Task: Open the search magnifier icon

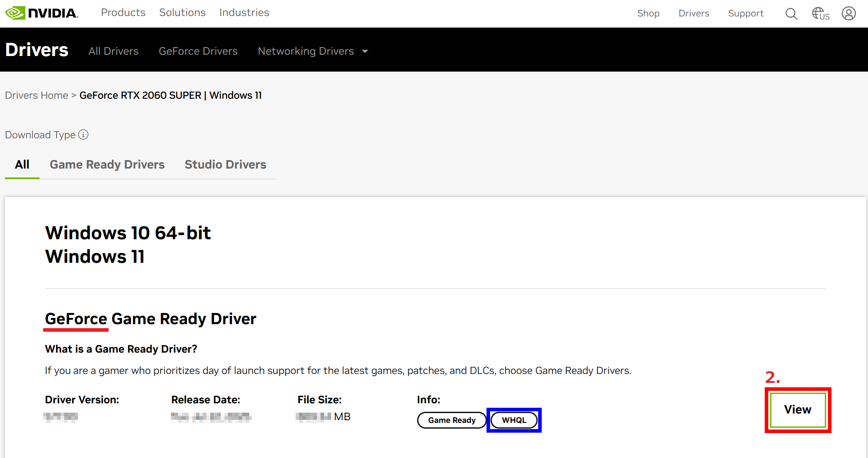Action: (x=791, y=14)
